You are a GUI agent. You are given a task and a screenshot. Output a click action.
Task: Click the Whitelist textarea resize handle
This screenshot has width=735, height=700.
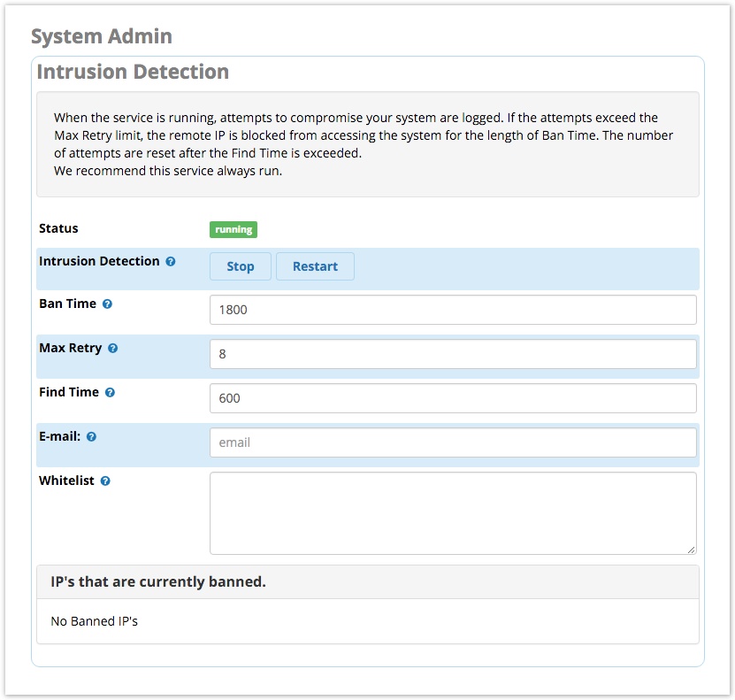pos(691,549)
